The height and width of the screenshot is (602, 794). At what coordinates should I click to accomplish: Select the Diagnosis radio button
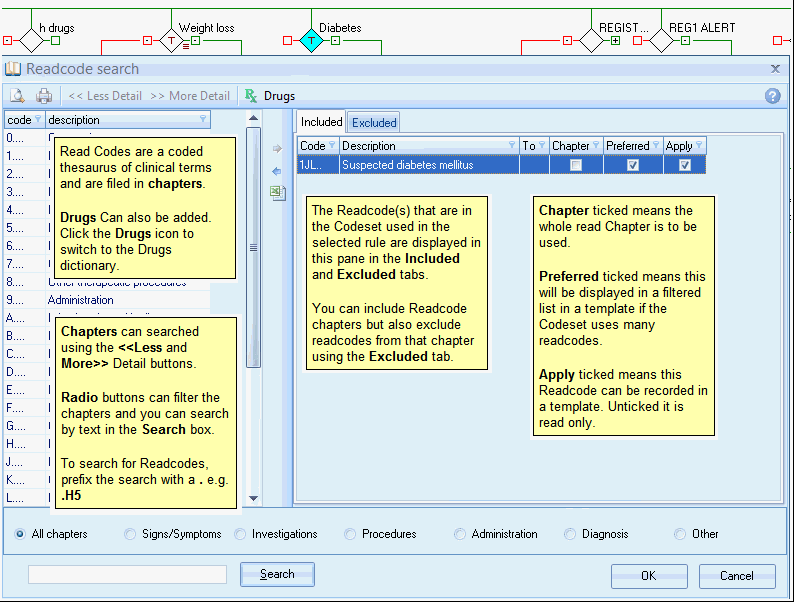point(571,534)
